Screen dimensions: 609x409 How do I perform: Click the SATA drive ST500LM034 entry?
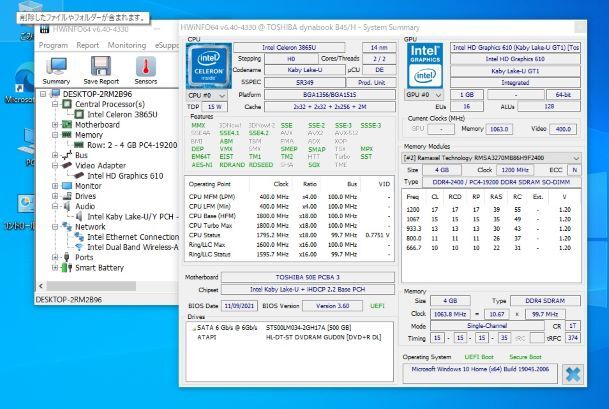coord(289,328)
